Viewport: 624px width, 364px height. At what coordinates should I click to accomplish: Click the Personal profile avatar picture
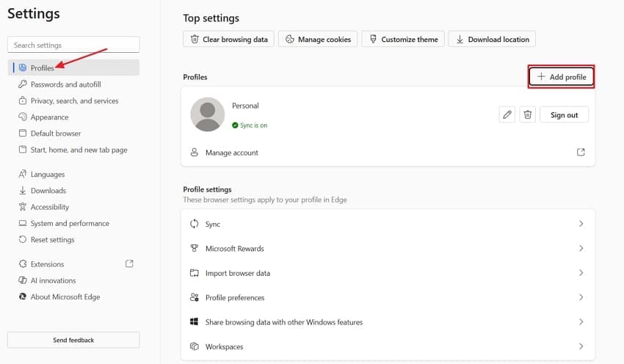coord(207,114)
